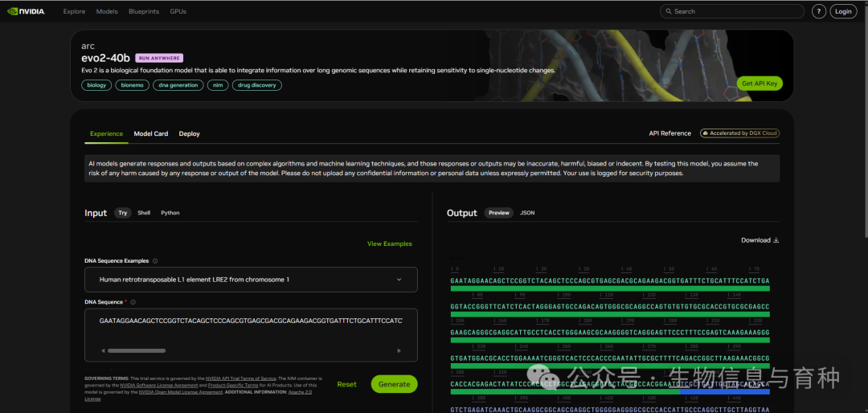Select the Python input tab
The height and width of the screenshot is (413, 868).
(x=170, y=213)
